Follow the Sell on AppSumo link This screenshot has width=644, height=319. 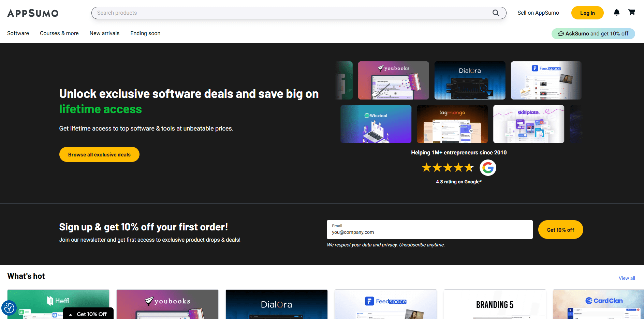tap(538, 13)
